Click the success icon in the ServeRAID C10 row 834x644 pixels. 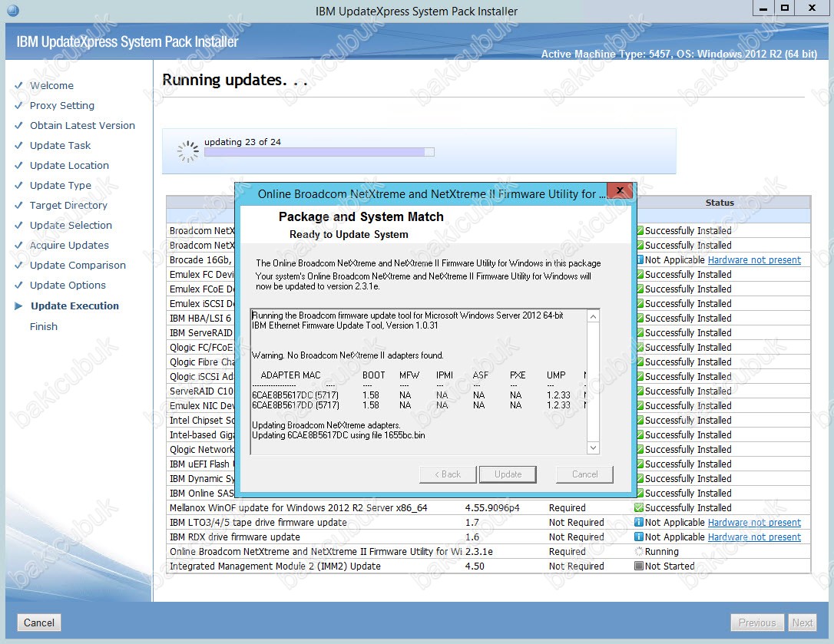point(640,391)
